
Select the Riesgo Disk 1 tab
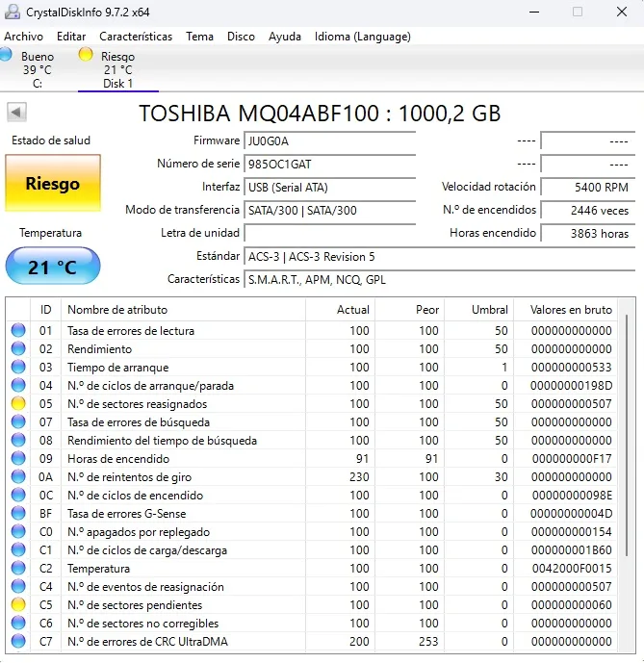pyautogui.click(x=118, y=69)
